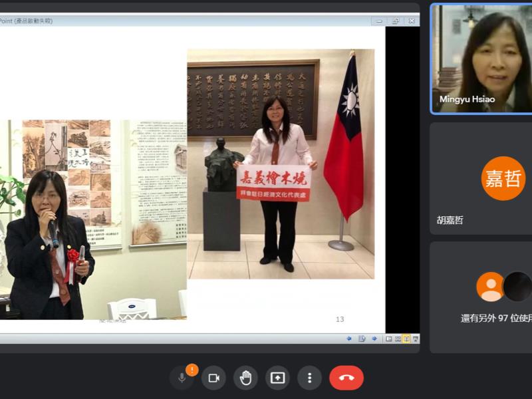
Task: Open the three-dot more options menu
Action: coord(309,378)
